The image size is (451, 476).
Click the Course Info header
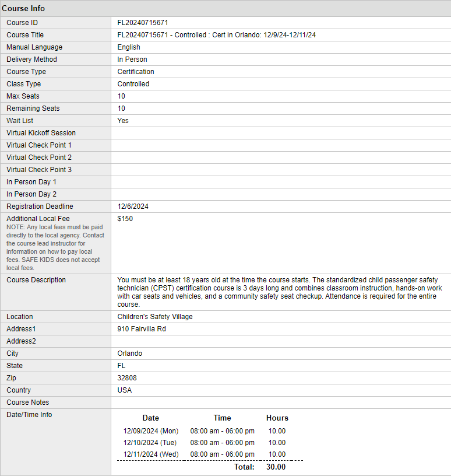23,9
